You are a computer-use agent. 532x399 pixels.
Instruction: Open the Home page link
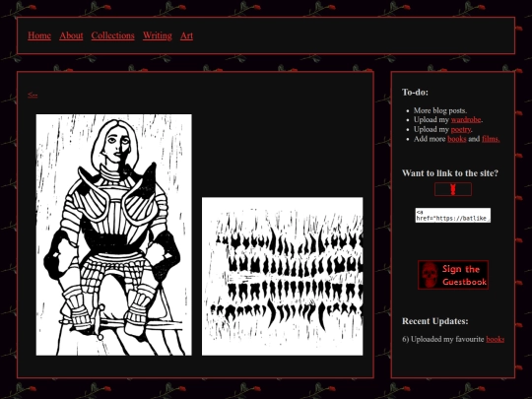39,35
